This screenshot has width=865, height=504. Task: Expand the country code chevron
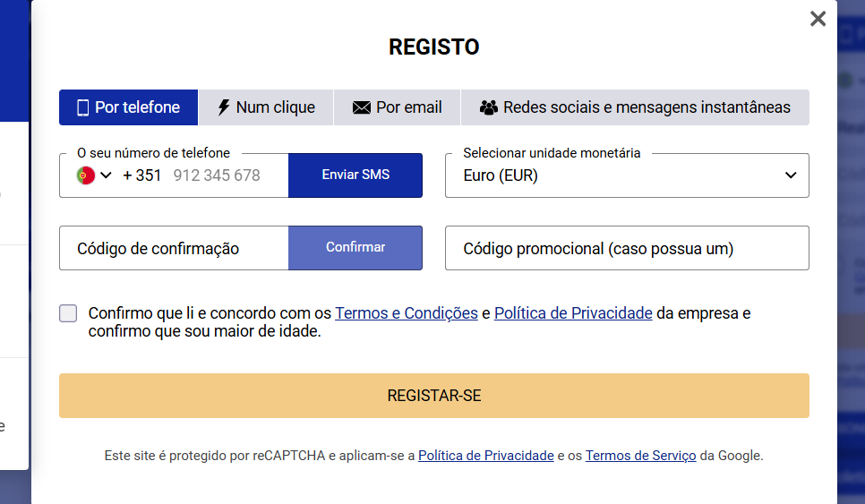coord(106,175)
